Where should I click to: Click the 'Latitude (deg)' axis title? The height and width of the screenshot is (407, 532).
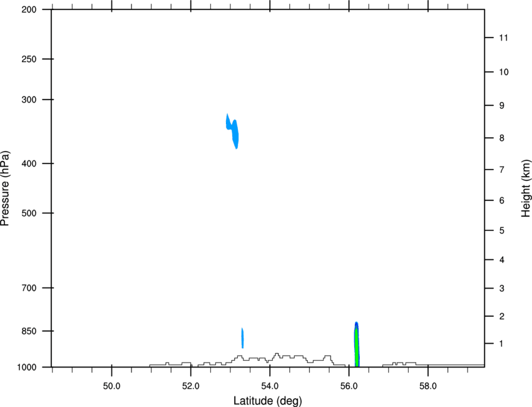pyautogui.click(x=268, y=401)
